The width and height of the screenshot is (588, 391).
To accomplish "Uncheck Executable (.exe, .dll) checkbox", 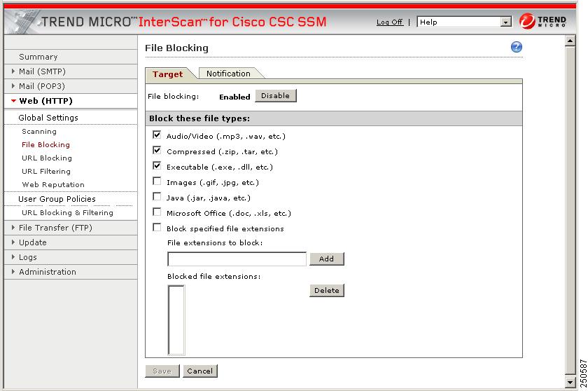I will tap(157, 166).
